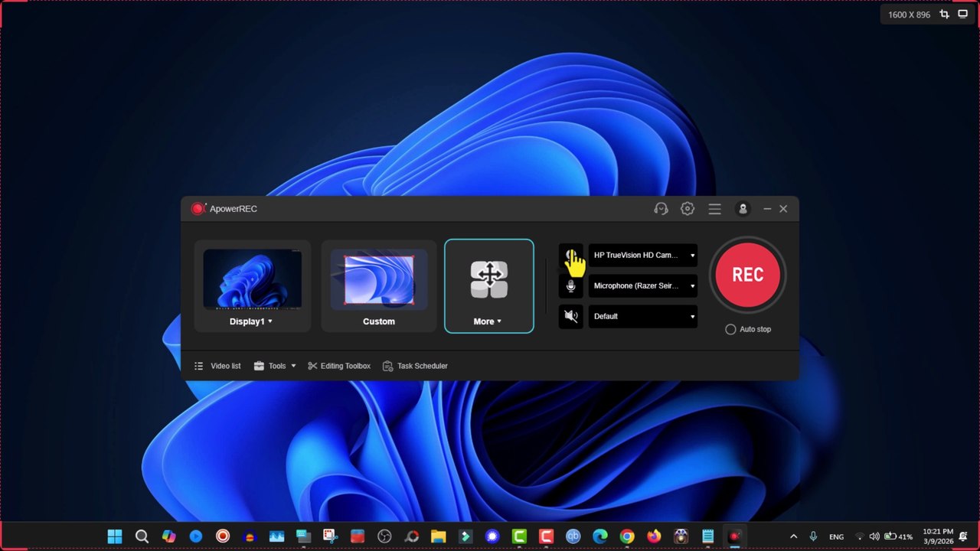980x551 pixels.
Task: Expand the HP TrueVision HD camera dropdown
Action: (x=692, y=256)
